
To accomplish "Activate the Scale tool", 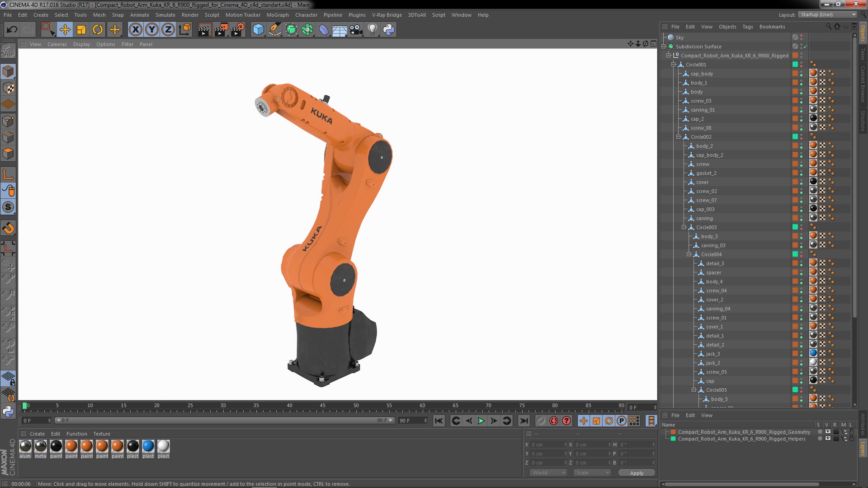I will tap(81, 30).
